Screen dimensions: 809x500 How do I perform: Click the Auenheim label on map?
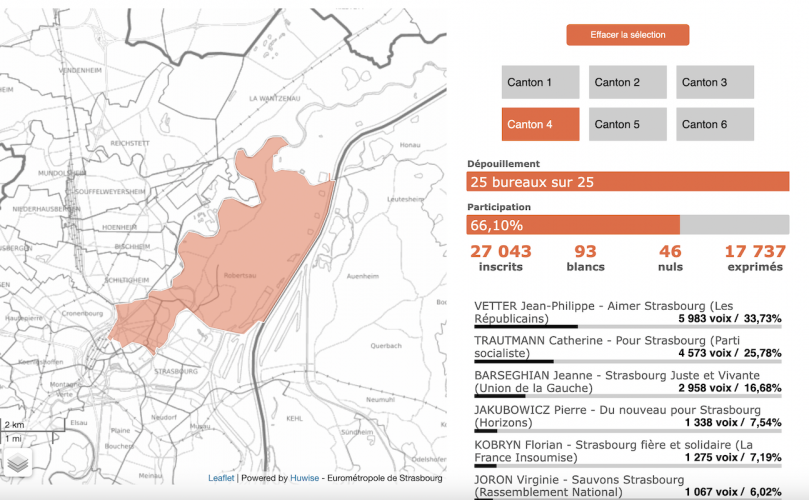point(363,276)
